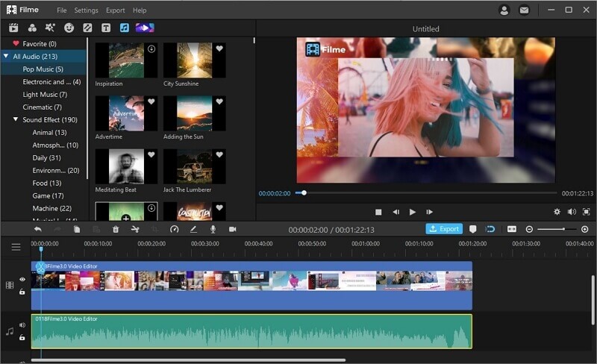The height and width of the screenshot is (364, 597).
Task: Toggle favorite heart on Adding the Sun
Action: 219,101
